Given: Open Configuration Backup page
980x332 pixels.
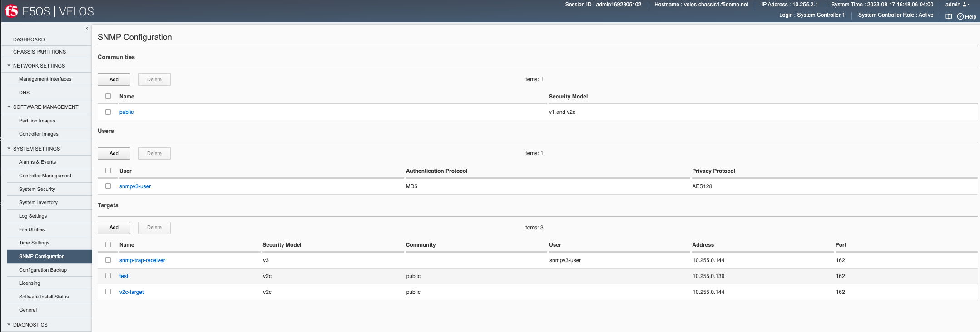Looking at the screenshot, I should tap(43, 270).
